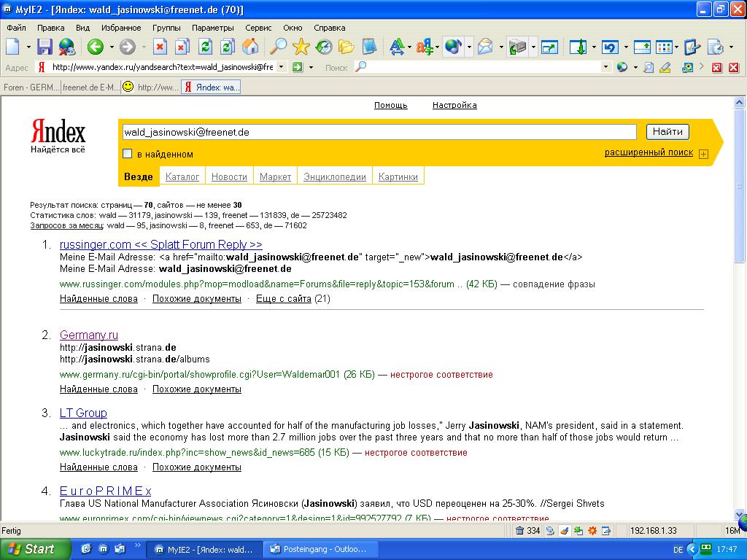Open the Germany.ru search result
This screenshot has height=560, width=747.
[x=88, y=335]
